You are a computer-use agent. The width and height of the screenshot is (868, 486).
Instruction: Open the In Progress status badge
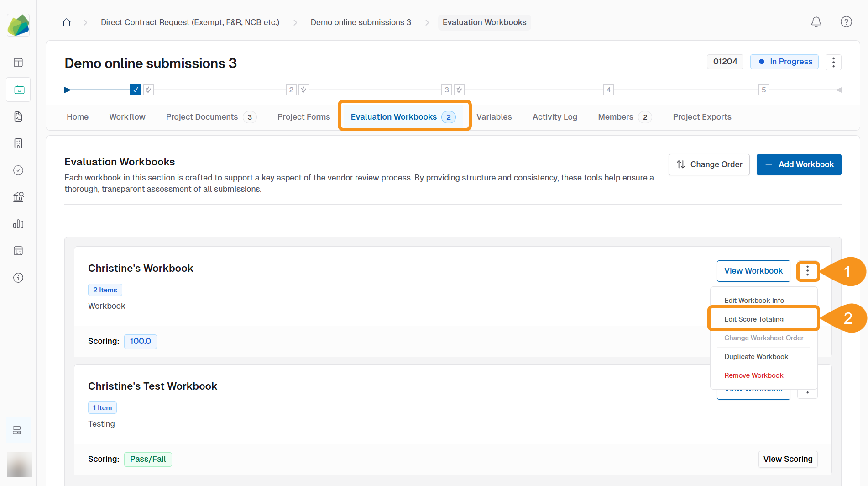pyautogui.click(x=784, y=62)
